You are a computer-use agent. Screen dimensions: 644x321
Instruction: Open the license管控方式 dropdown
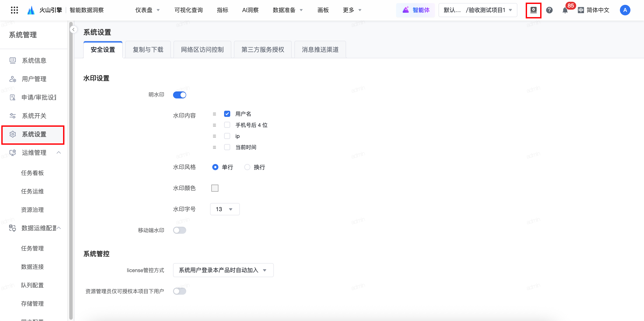(223, 270)
